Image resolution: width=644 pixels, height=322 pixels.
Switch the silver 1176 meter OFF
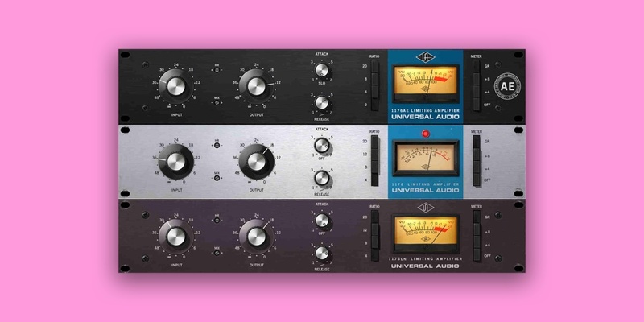pyautogui.click(x=477, y=180)
